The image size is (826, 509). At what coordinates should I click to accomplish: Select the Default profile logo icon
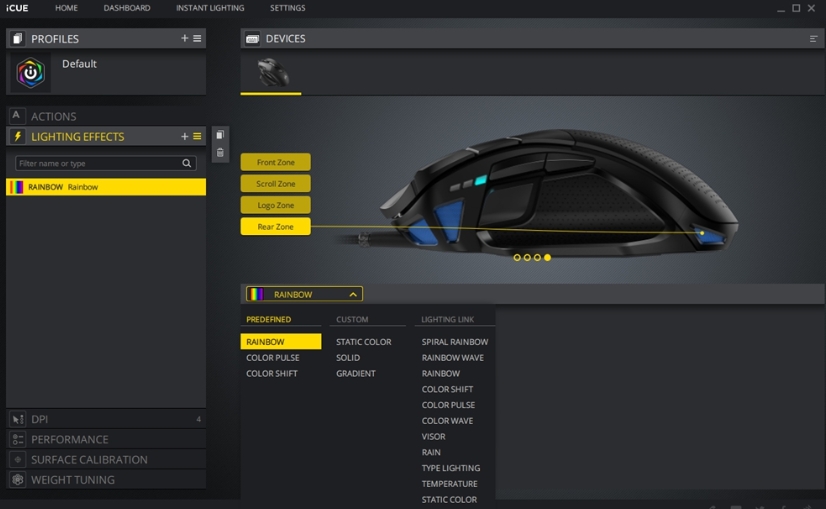click(31, 73)
